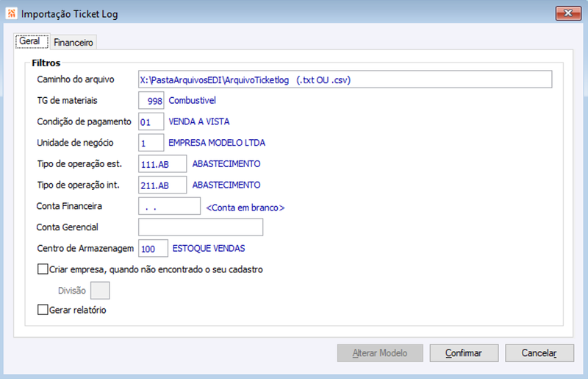Click the Centro de Armazenagem label

coord(85,248)
